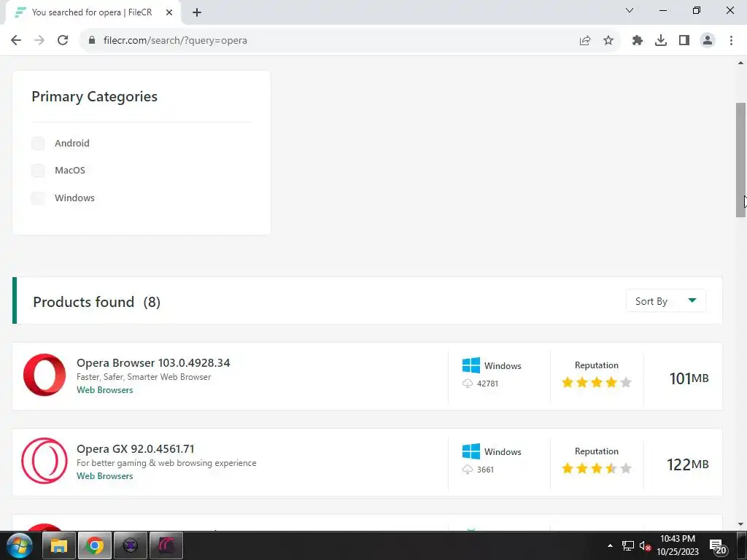
Task: Click scrollbar up arrow
Action: pos(741,63)
